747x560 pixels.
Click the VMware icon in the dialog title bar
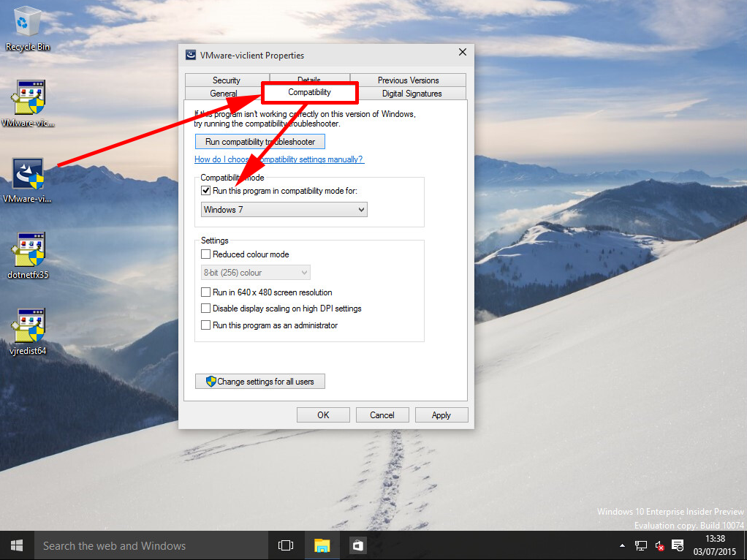(x=191, y=56)
